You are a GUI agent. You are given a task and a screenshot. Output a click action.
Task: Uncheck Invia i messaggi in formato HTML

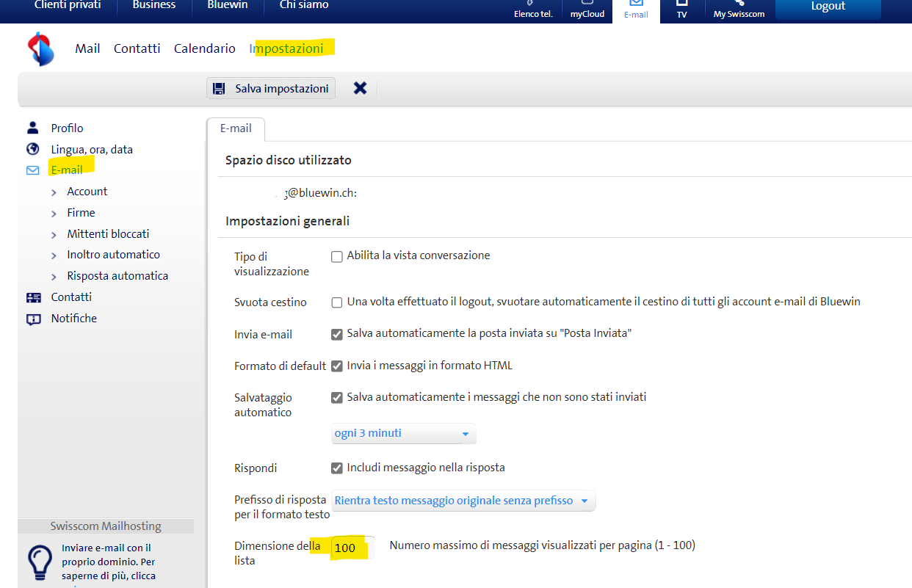tap(337, 366)
